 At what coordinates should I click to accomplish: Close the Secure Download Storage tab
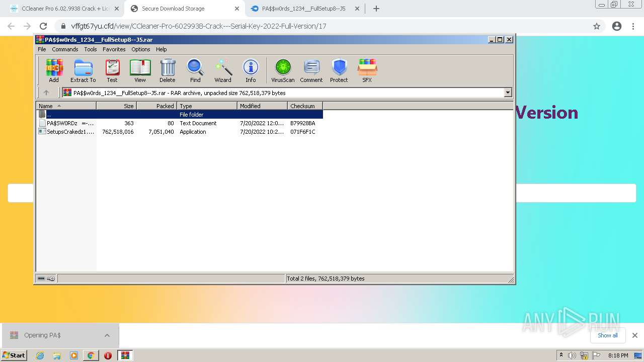(x=236, y=9)
